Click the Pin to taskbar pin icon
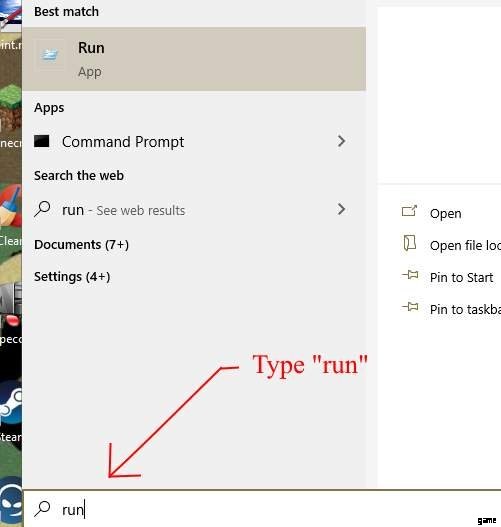This screenshot has height=527, width=501. point(410,307)
